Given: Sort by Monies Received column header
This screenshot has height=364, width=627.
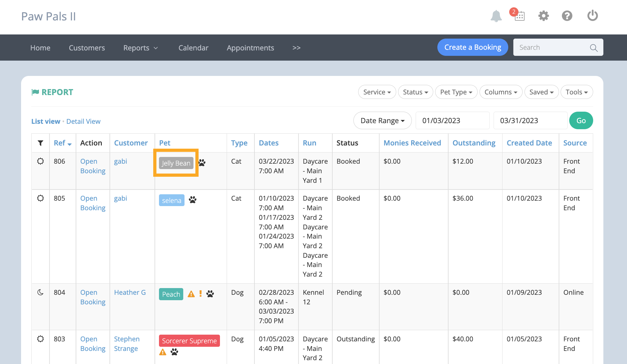Looking at the screenshot, I should (412, 143).
